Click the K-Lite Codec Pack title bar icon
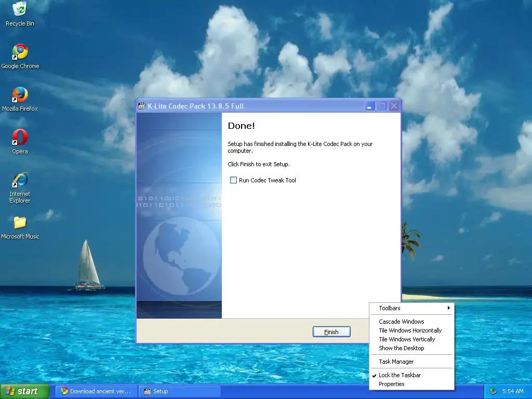Screen dimensions: 532x399 click(142, 106)
